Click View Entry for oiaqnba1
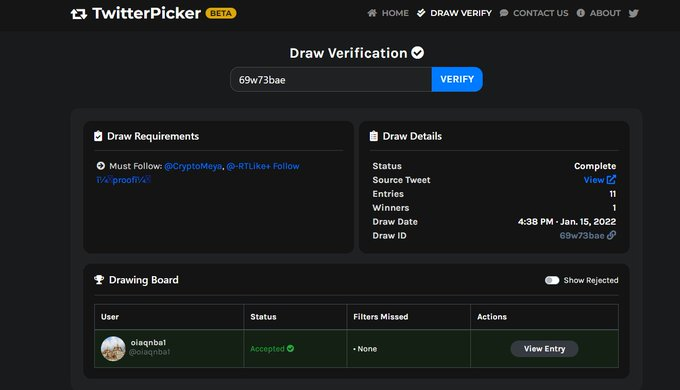The width and height of the screenshot is (680, 390). coord(544,349)
